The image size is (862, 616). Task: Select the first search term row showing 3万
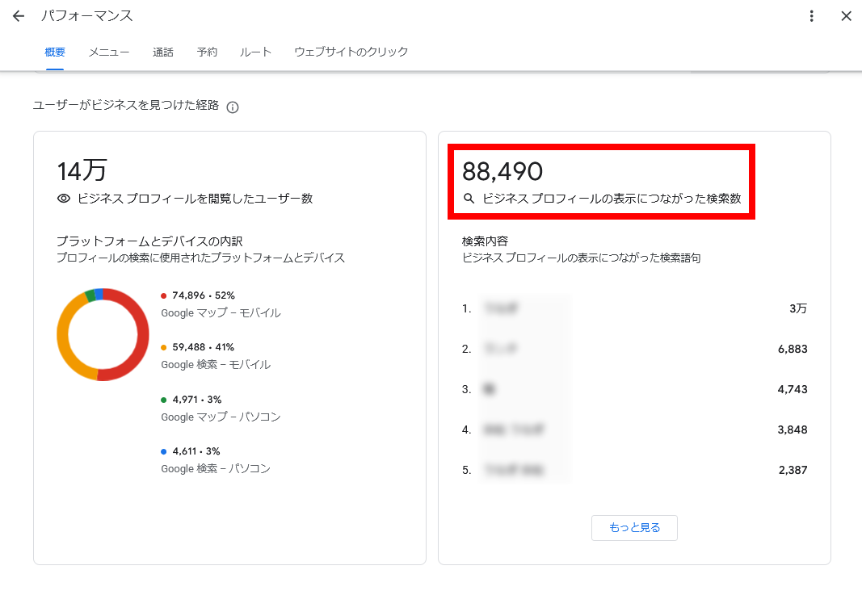tap(634, 308)
